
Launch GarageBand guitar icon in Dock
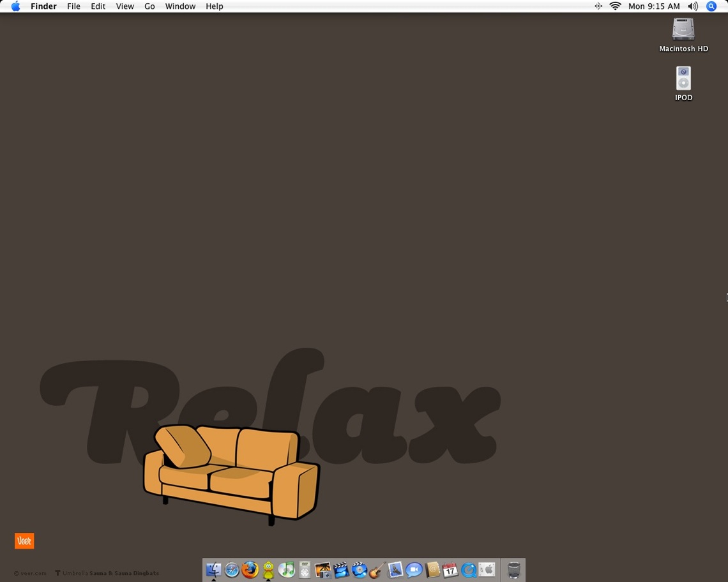click(377, 570)
